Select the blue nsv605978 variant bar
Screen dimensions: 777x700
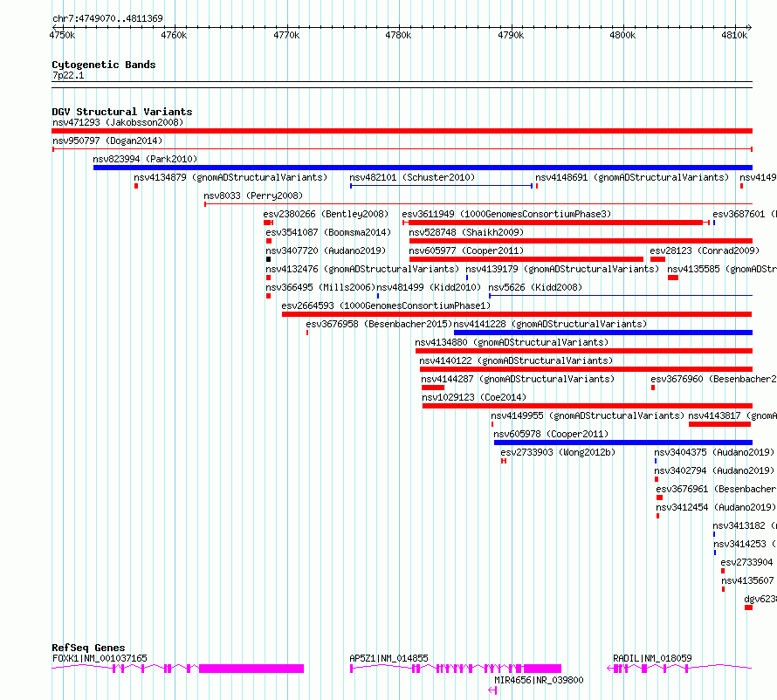point(623,443)
